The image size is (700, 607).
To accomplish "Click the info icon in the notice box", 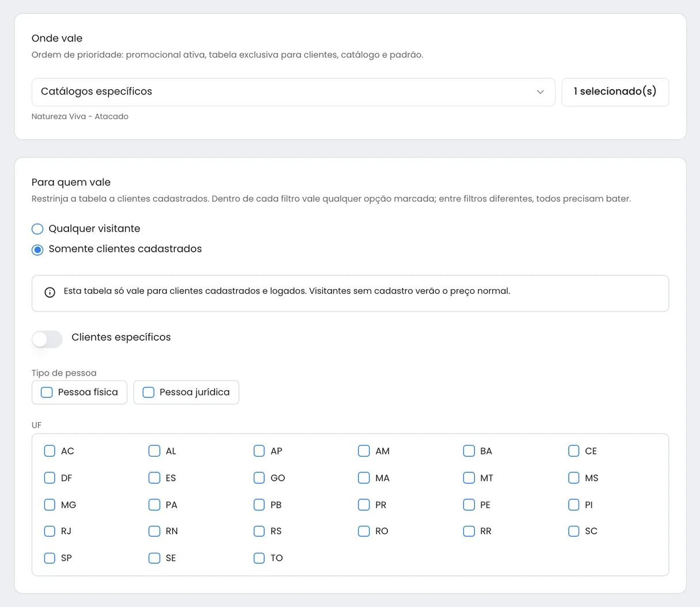I will pyautogui.click(x=50, y=293).
